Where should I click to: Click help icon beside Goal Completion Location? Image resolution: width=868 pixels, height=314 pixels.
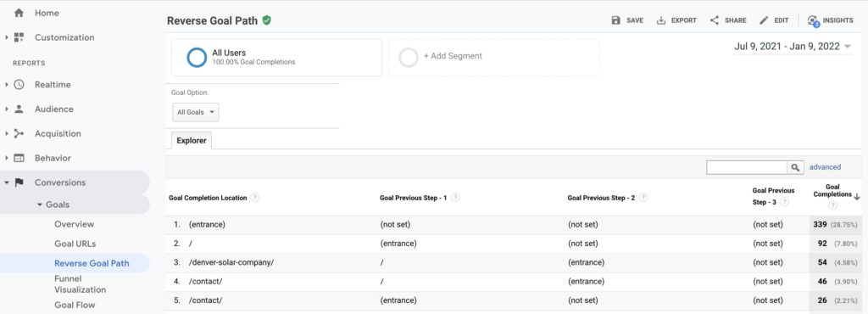[x=254, y=198]
